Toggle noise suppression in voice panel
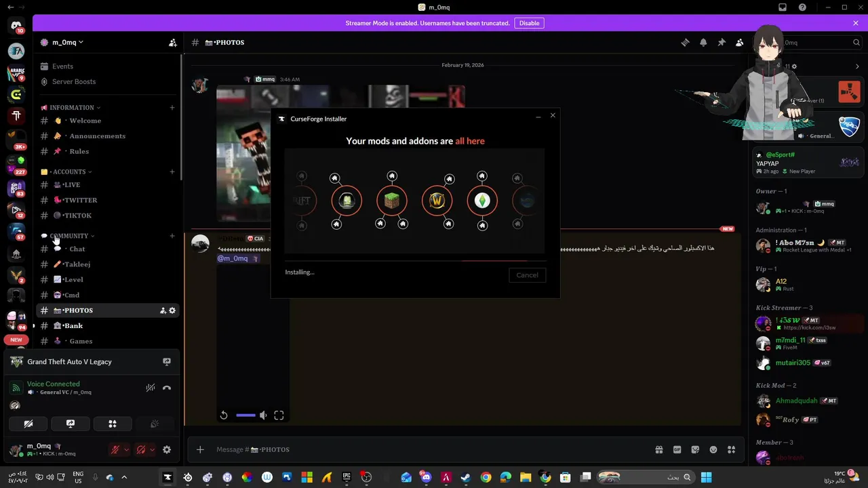 (x=151, y=388)
